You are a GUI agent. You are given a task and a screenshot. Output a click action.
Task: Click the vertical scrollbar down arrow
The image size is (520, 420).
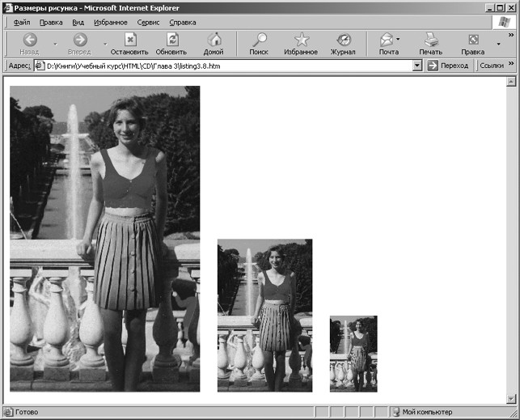pyautogui.click(x=510, y=398)
